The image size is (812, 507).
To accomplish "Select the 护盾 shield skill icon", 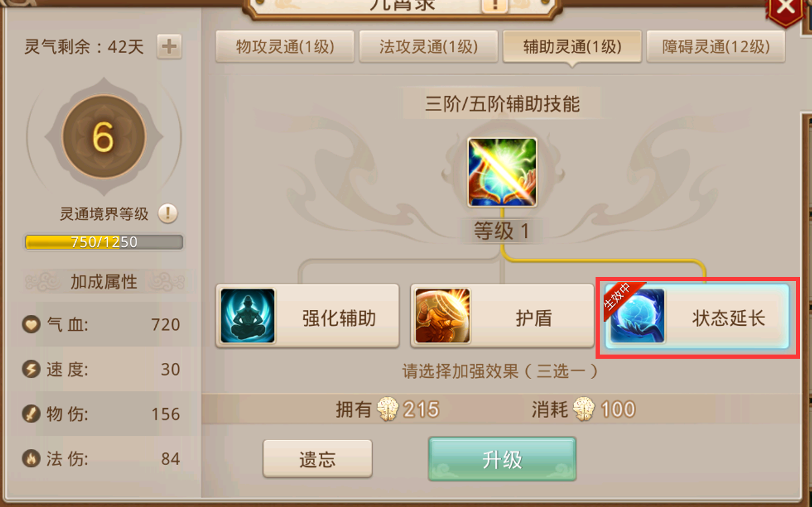I will [442, 316].
